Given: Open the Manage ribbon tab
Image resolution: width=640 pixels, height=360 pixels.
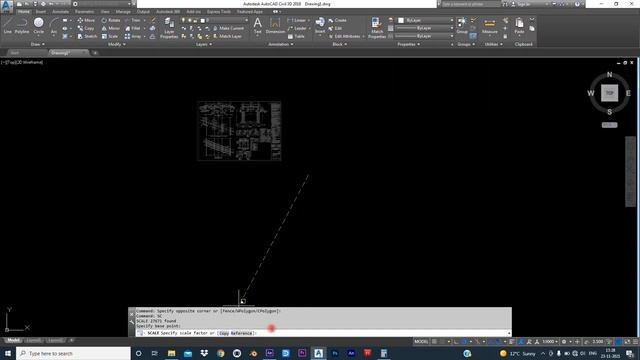Looking at the screenshot, I should (123, 12).
